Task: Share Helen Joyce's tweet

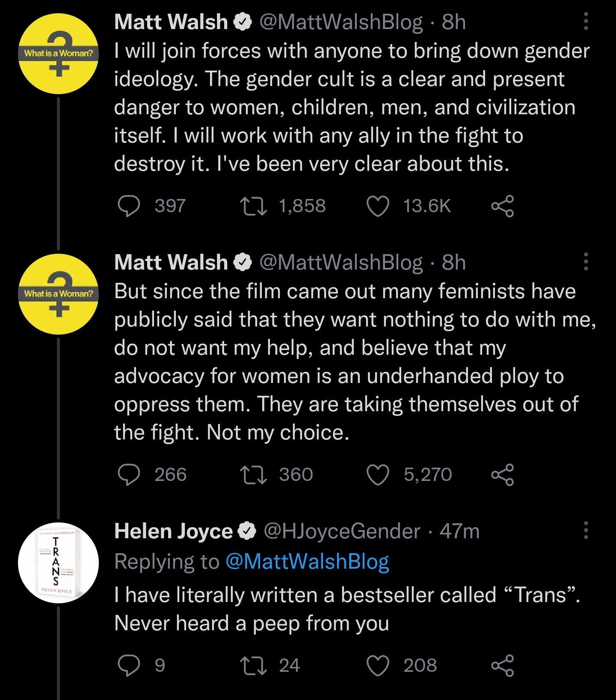Action: pyautogui.click(x=503, y=666)
